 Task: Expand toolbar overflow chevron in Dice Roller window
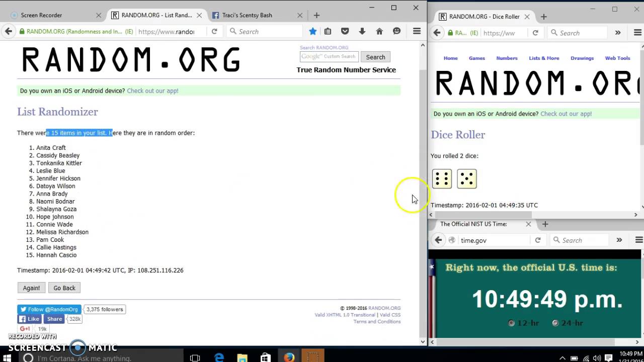tap(618, 33)
